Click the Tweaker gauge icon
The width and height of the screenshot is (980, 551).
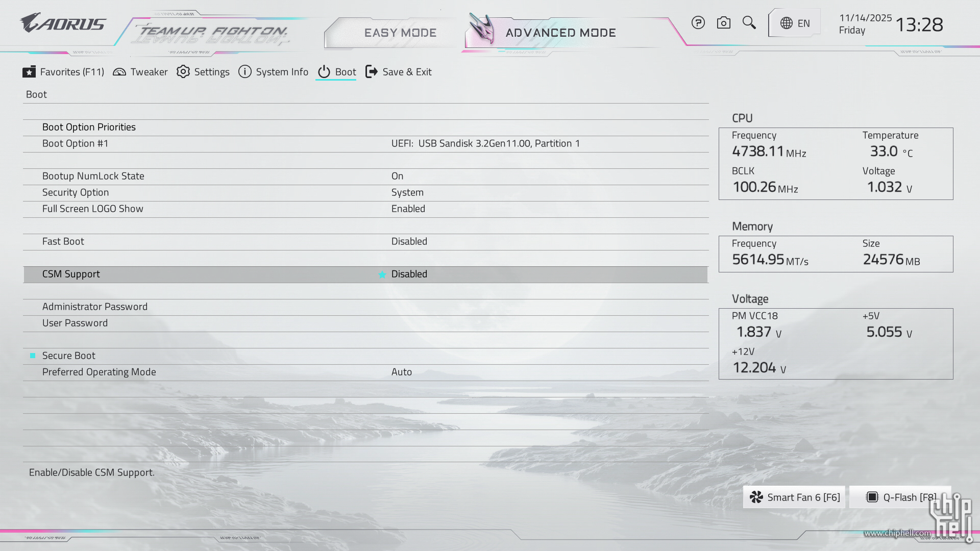click(x=119, y=72)
